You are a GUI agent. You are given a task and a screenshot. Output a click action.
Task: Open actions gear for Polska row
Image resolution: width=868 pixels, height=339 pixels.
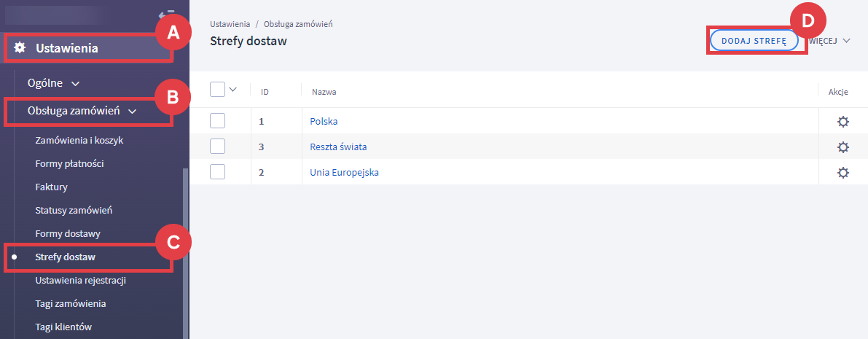point(843,122)
